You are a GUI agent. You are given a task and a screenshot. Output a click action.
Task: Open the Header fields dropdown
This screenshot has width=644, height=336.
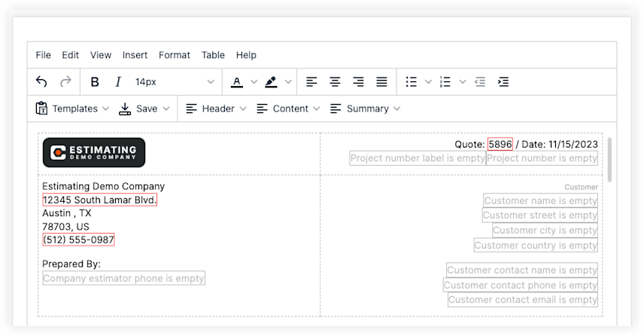click(216, 108)
